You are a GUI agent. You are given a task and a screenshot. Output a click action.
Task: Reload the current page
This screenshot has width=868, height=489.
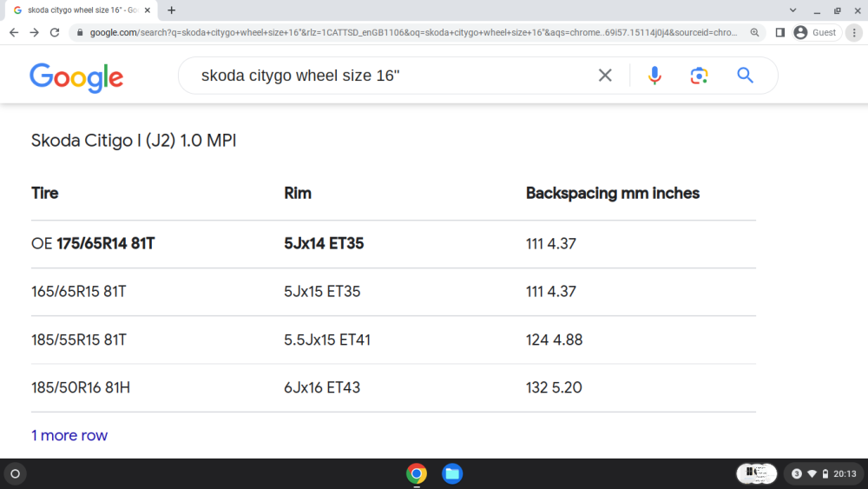pyautogui.click(x=54, y=33)
